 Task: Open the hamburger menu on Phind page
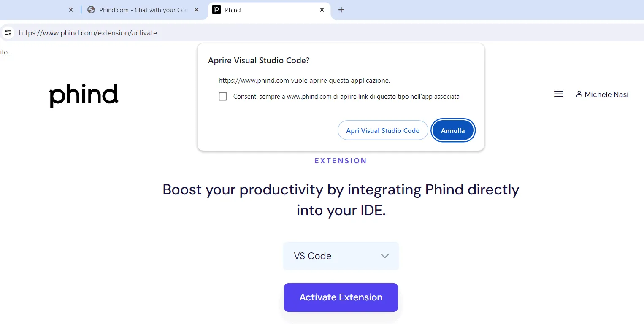coord(558,94)
